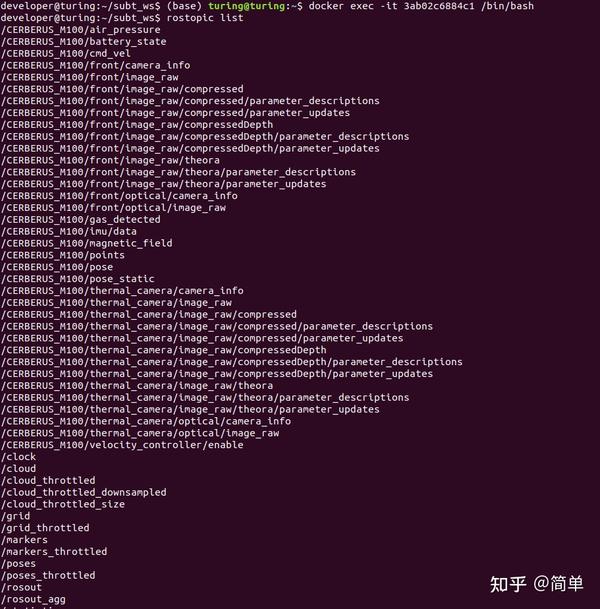Viewport: 600px width, 609px height.
Task: Click the /CERBERUS_M100/points topic line
Action: coord(63,255)
